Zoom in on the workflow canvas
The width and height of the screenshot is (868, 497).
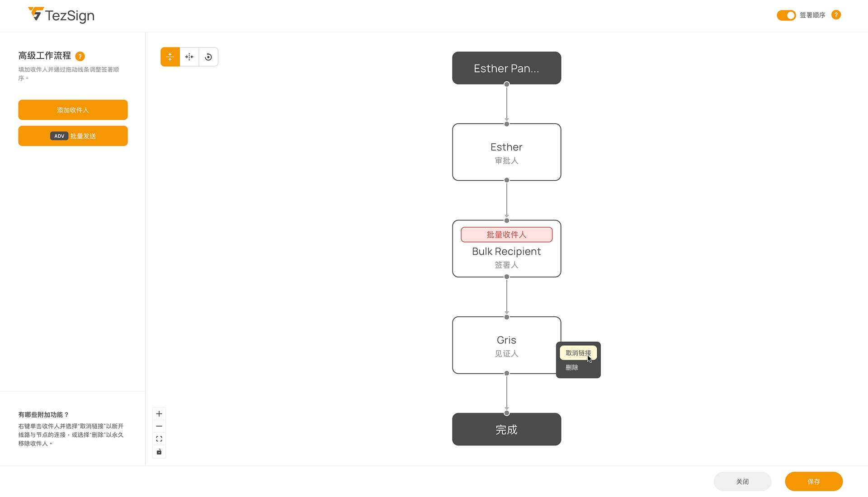[159, 414]
